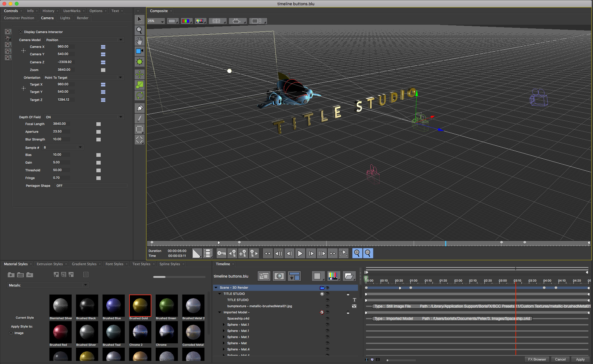Open the Render tab
Image resolution: width=593 pixels, height=364 pixels.
point(82,18)
